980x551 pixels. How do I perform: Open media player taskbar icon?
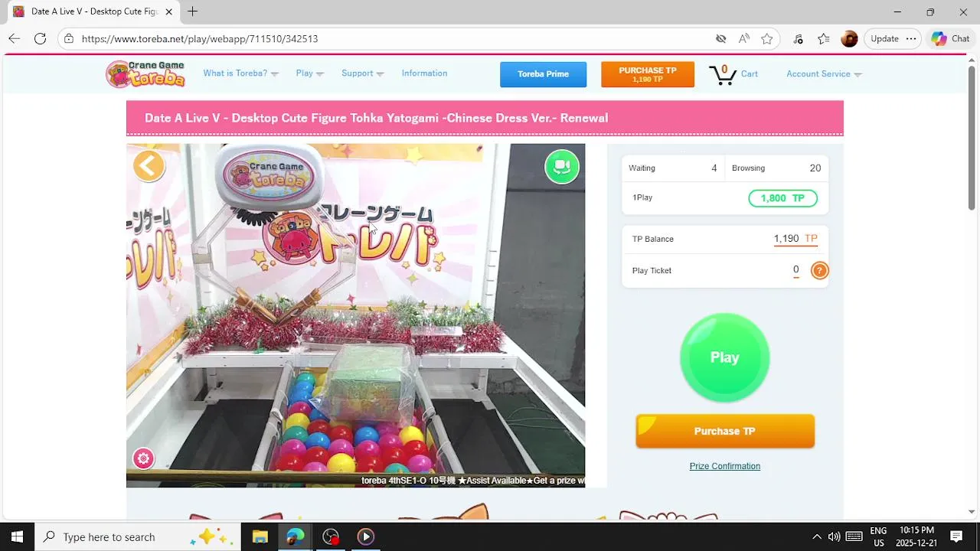(365, 536)
